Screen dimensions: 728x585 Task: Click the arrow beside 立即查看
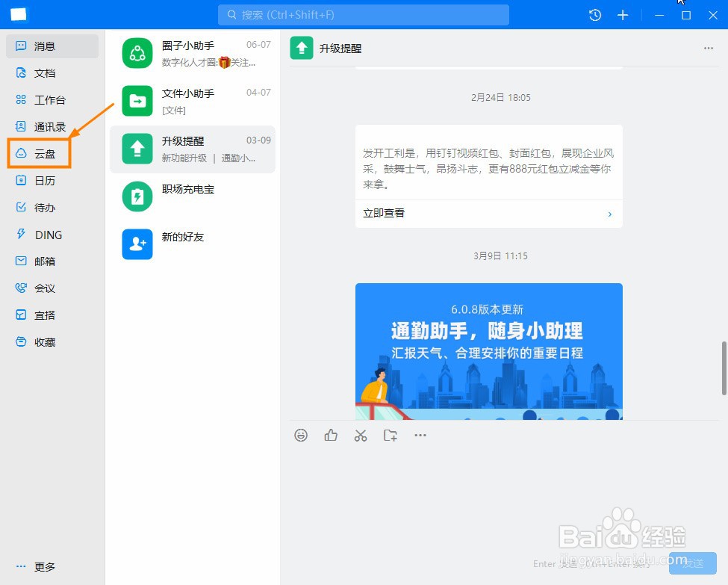609,214
